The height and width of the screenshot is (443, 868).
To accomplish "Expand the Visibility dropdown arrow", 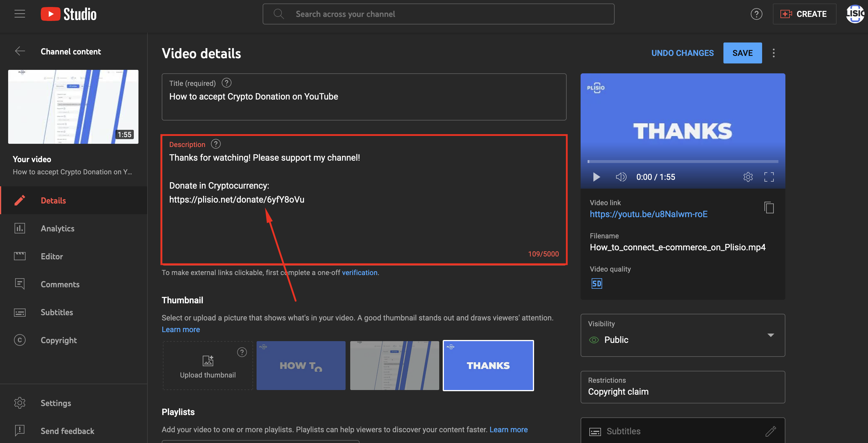I will click(x=770, y=335).
